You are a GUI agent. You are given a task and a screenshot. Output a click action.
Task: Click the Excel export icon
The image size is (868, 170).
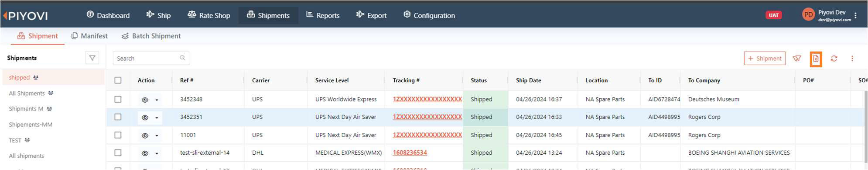(x=816, y=59)
